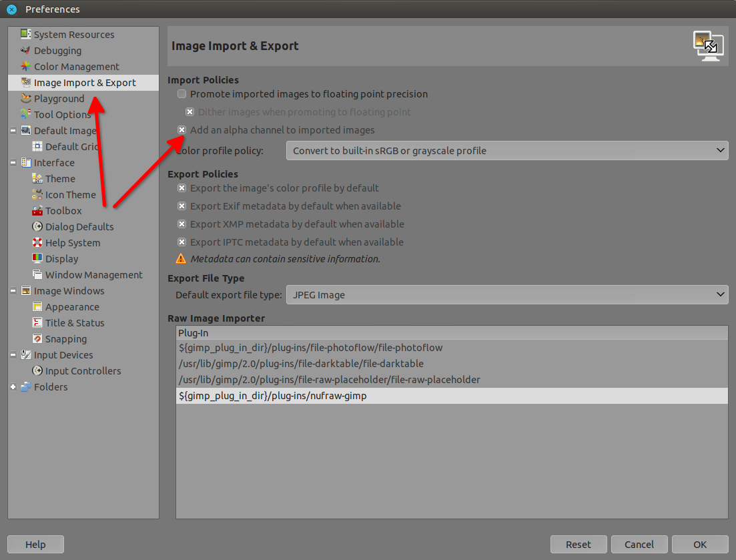
Task: Click the Reset button
Action: (x=579, y=545)
